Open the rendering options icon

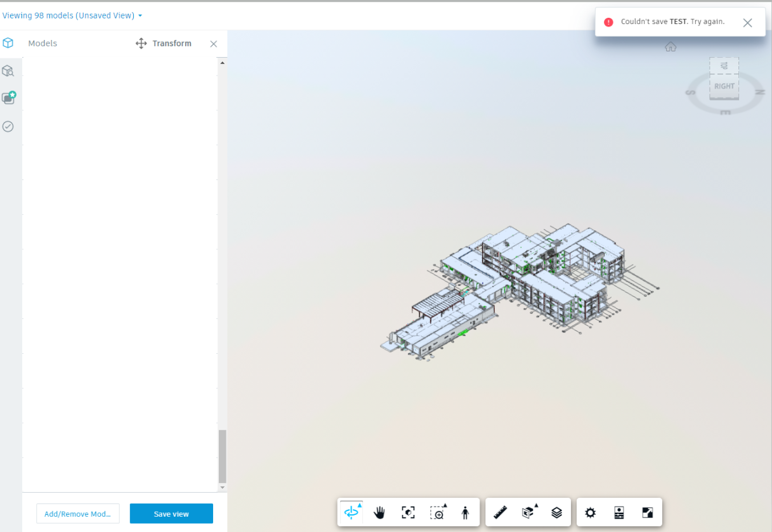[x=618, y=512]
